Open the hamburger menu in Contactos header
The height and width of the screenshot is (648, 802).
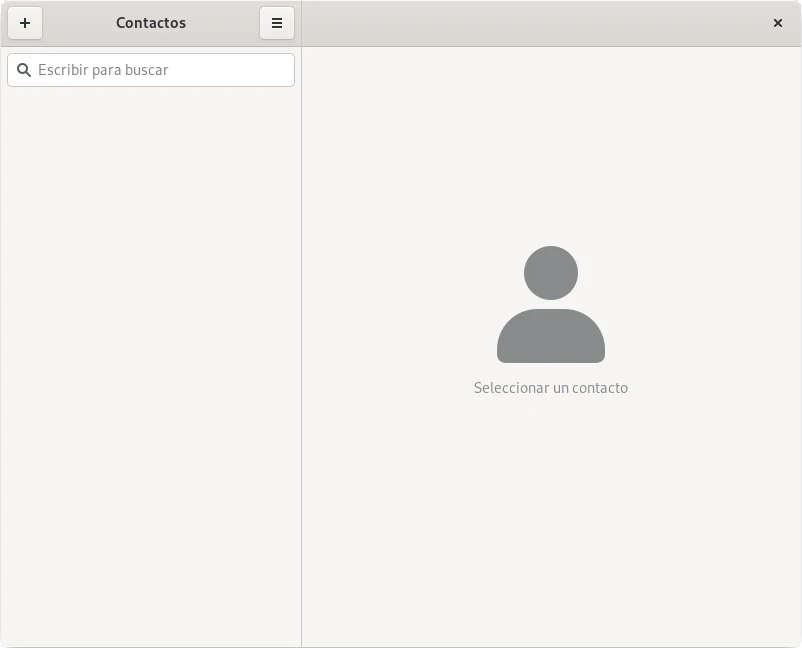(x=277, y=23)
